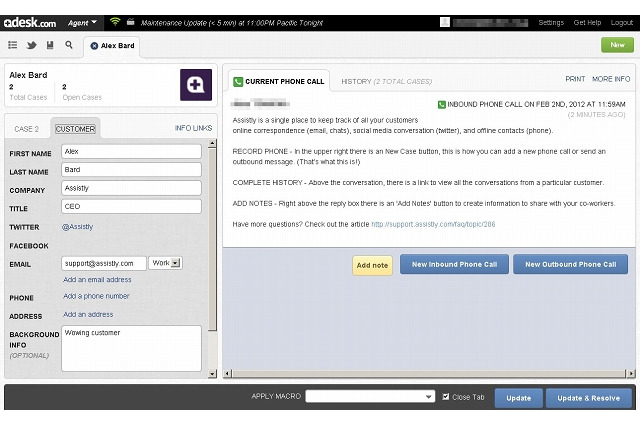Open the Apply Macro dropdown
640x426 pixels.
tap(370, 397)
